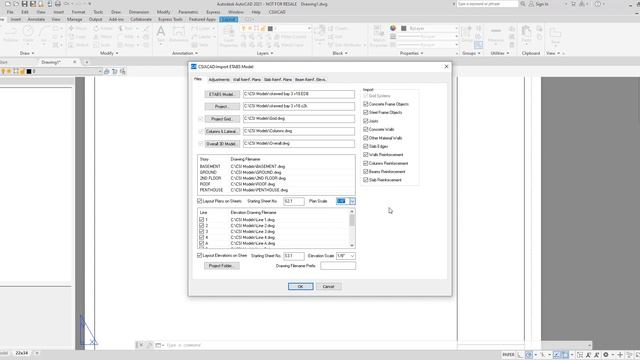
Task: Click the new drawing tab plus icon
Action: click(x=87, y=62)
